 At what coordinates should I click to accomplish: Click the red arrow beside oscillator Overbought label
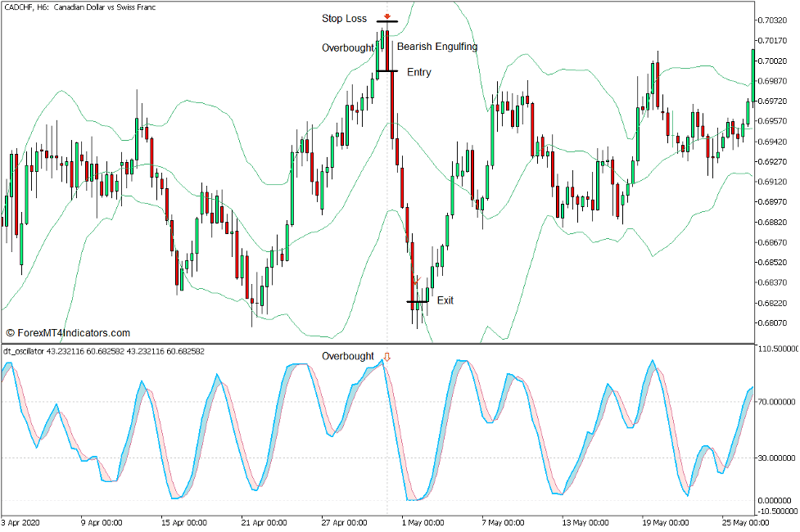(x=386, y=356)
